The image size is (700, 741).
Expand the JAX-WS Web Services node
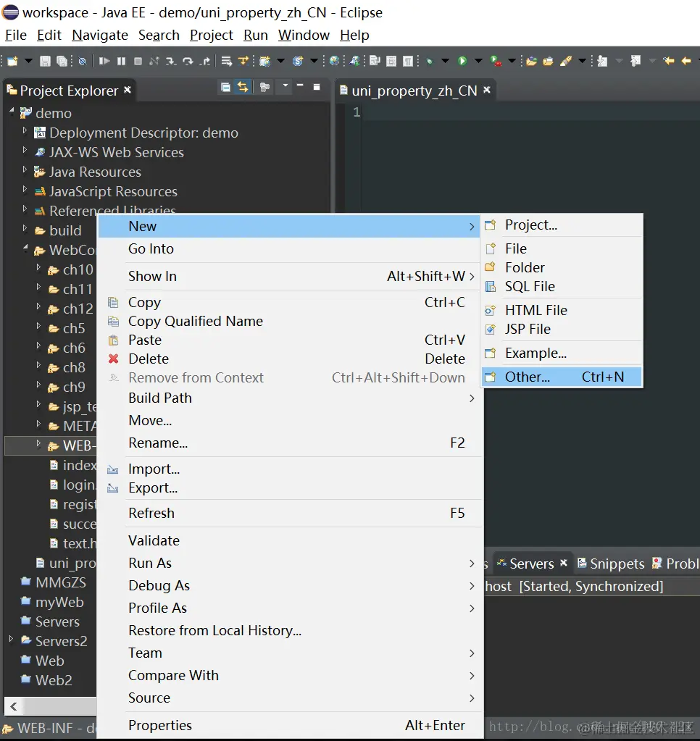(x=25, y=150)
